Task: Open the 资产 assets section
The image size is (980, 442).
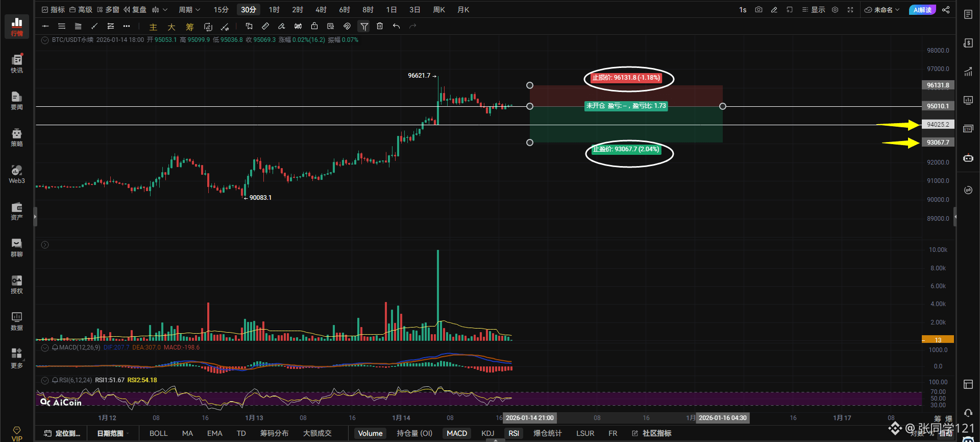Action: (x=17, y=211)
